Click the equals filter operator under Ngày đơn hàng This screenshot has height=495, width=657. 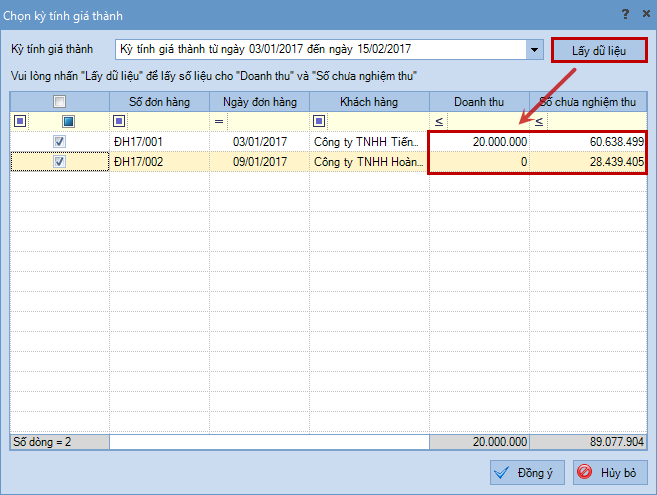tap(219, 121)
